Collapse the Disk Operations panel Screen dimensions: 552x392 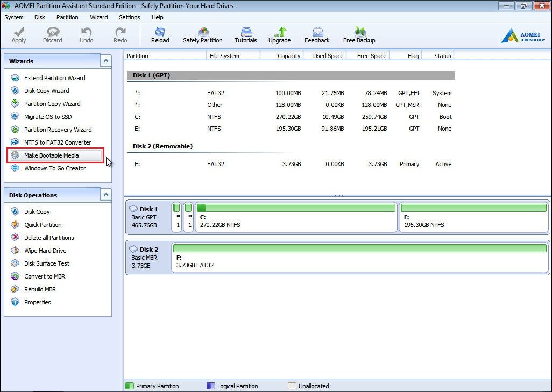(x=105, y=195)
